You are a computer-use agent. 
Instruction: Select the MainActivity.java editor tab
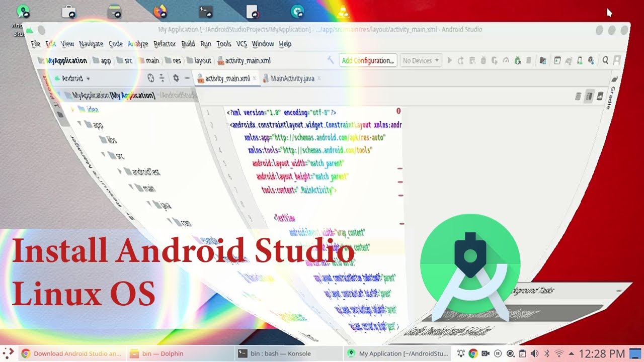click(x=292, y=78)
